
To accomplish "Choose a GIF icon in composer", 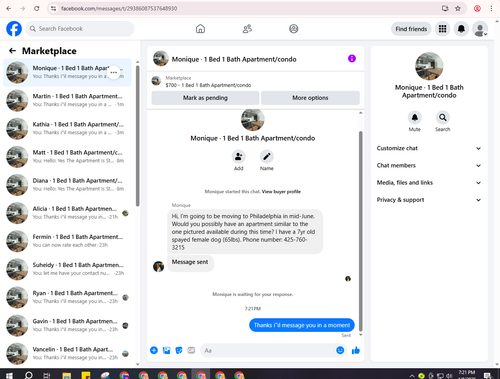I will [191, 350].
